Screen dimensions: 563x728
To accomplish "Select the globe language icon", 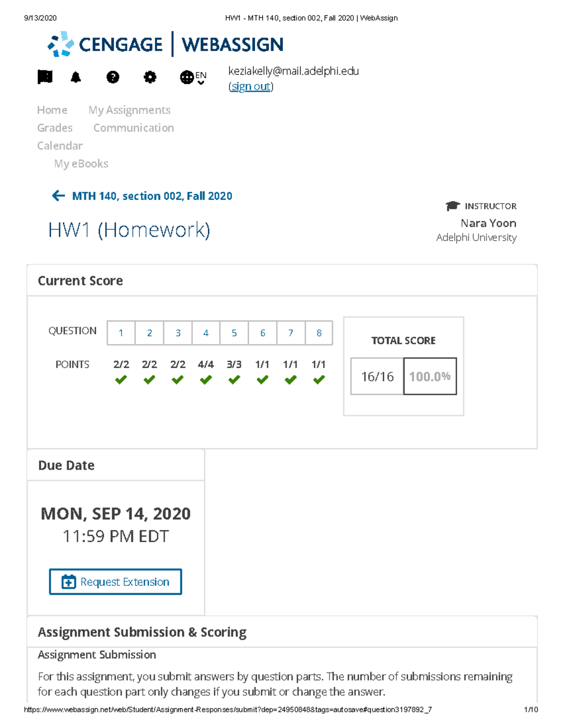I will [187, 77].
